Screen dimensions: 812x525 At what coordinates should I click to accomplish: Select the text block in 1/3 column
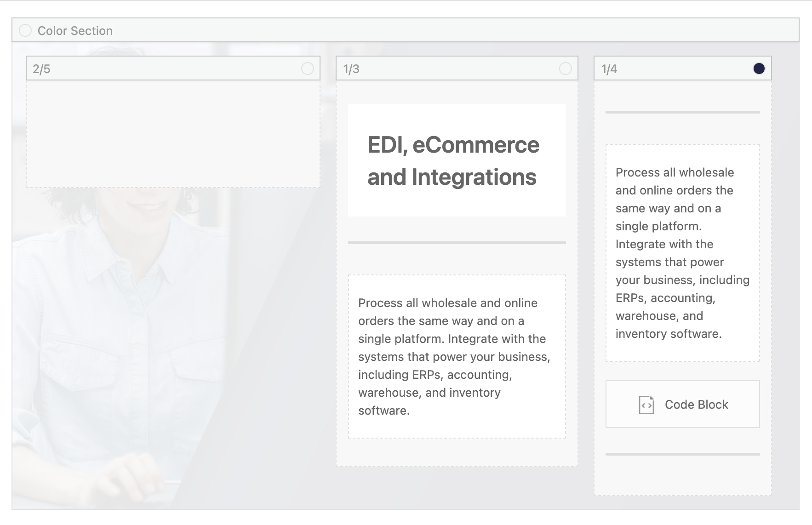457,356
